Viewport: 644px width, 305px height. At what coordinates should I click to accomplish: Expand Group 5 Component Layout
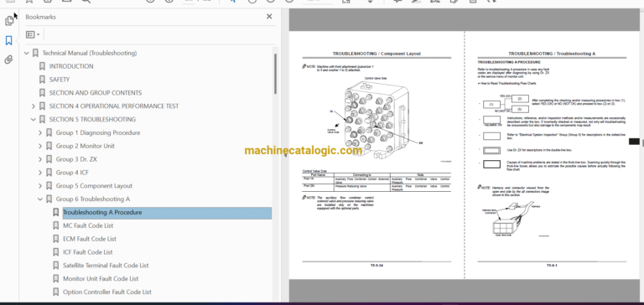40,185
